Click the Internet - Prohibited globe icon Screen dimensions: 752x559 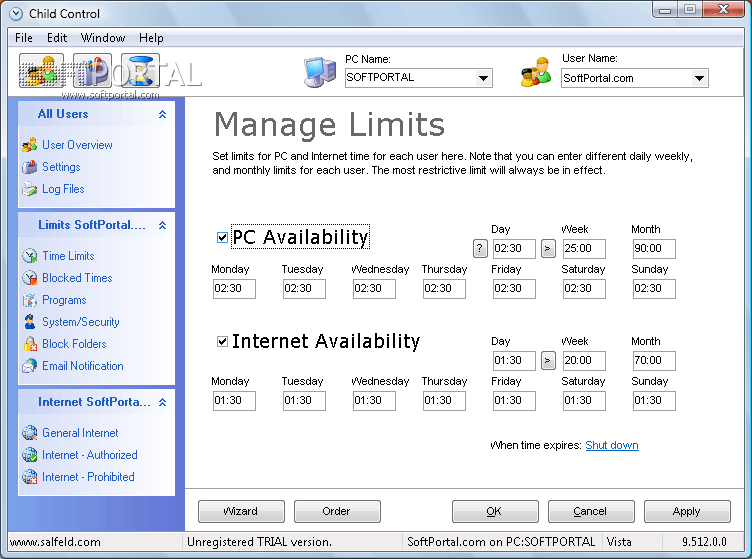click(x=29, y=477)
